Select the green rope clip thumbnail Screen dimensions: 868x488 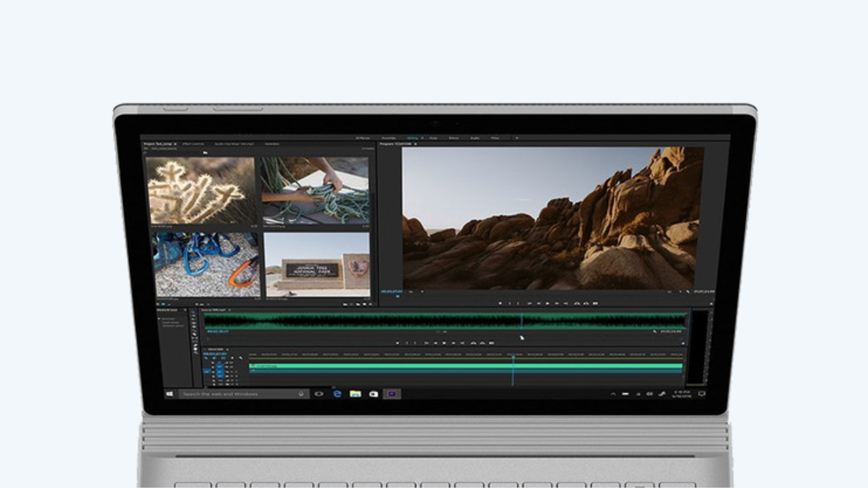click(x=315, y=191)
